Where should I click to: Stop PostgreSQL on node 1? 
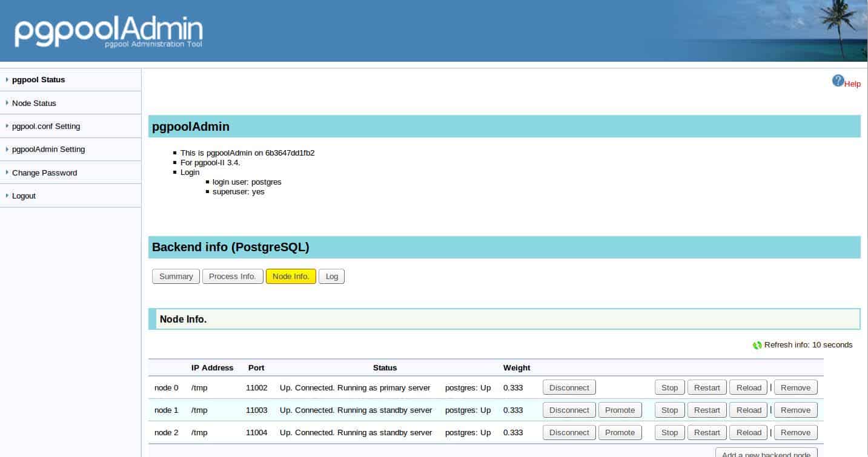pos(669,410)
